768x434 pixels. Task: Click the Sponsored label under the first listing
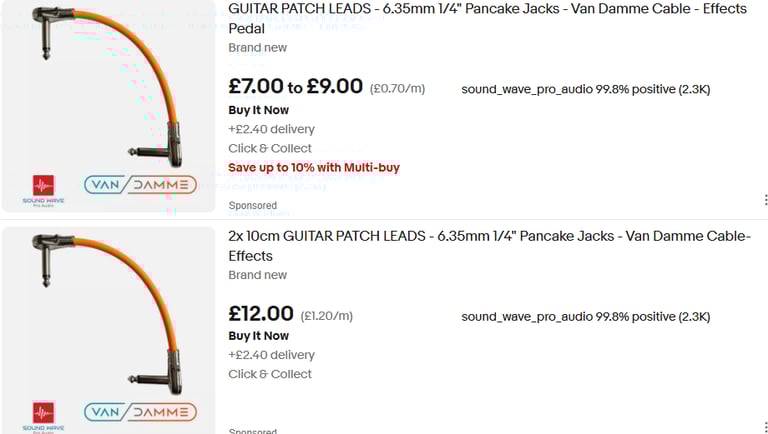click(252, 206)
